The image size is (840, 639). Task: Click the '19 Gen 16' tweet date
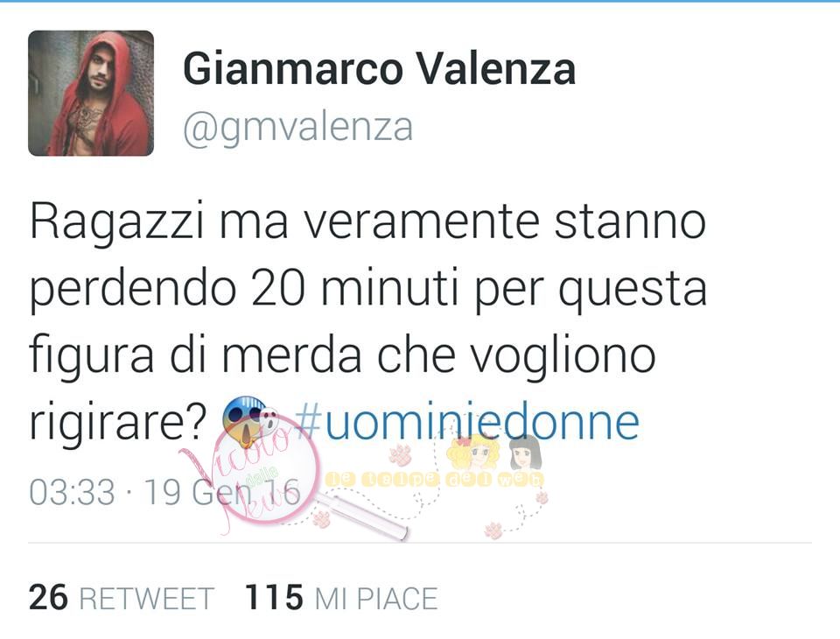(x=222, y=492)
